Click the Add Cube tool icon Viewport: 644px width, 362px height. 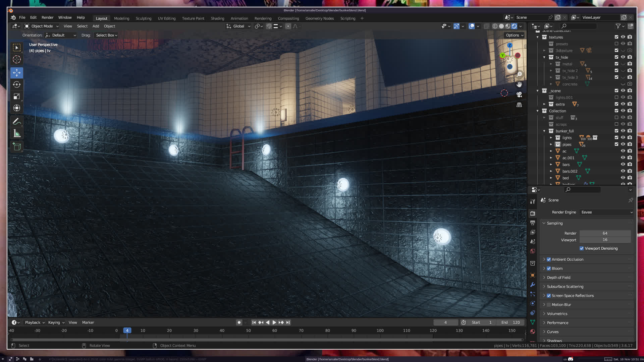17,146
